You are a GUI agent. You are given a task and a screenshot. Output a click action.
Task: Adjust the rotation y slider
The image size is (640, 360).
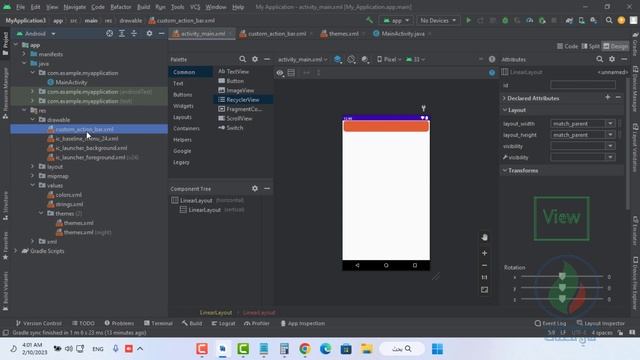click(x=562, y=288)
